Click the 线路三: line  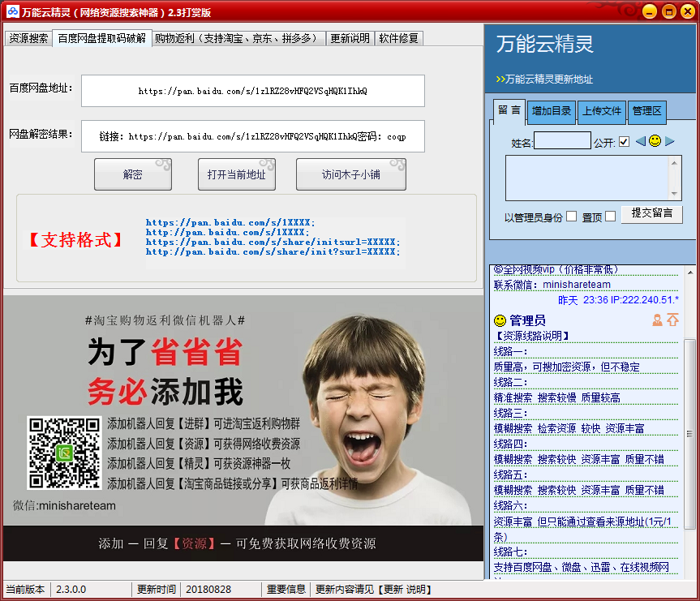pyautogui.click(x=511, y=414)
